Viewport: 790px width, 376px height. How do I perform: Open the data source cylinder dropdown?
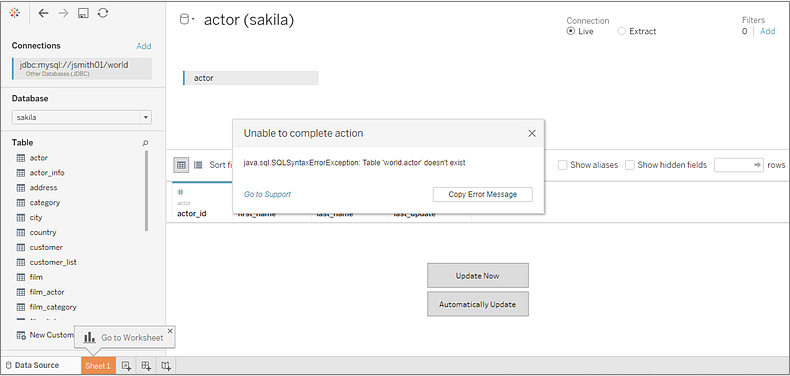click(x=187, y=20)
